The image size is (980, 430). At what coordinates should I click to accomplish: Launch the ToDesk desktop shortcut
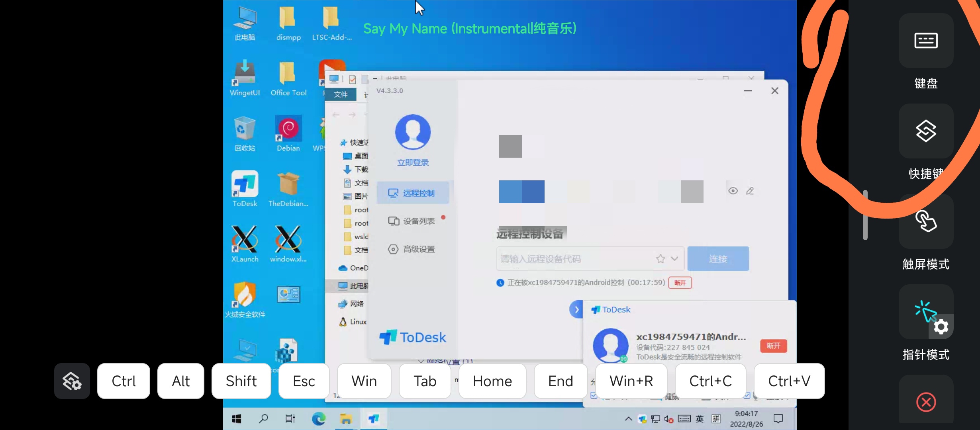pos(245,189)
